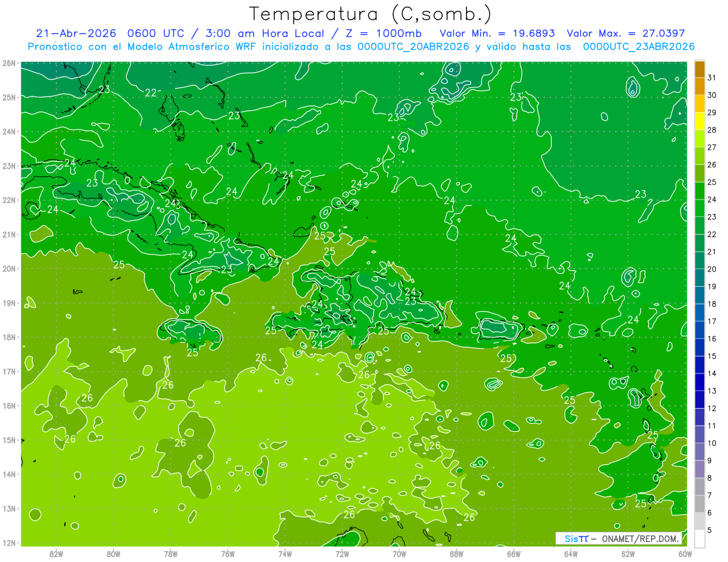
Task: Click the 'Z = 1000mb' pressure level text
Action: click(x=383, y=33)
